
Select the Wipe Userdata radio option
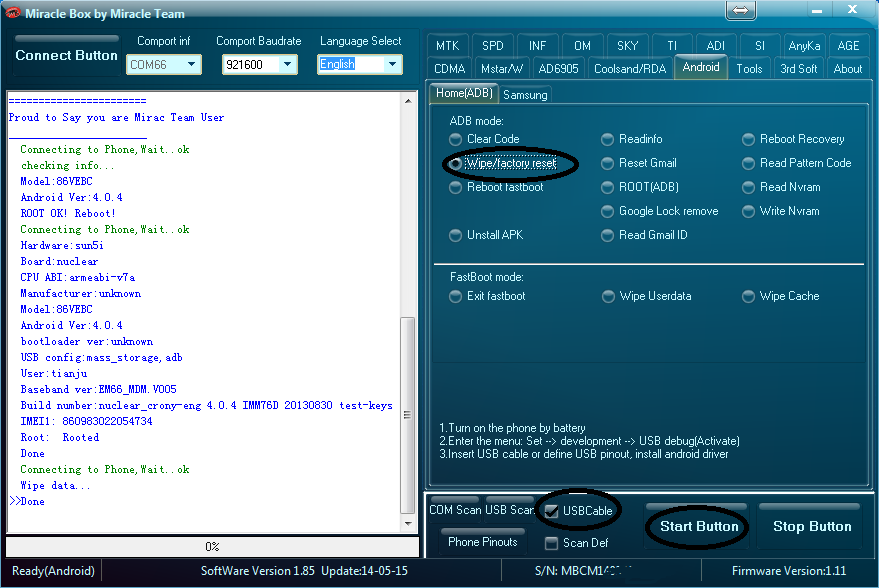point(647,296)
